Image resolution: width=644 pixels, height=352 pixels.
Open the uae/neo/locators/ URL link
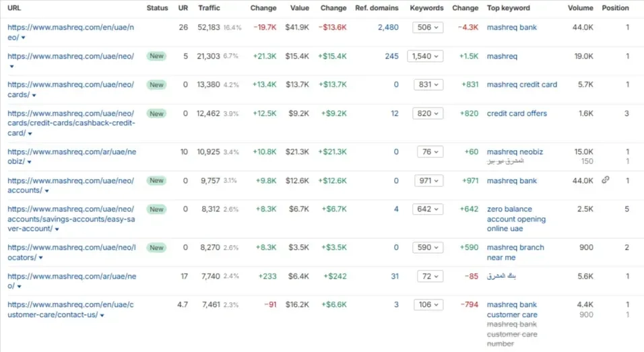[71, 252]
